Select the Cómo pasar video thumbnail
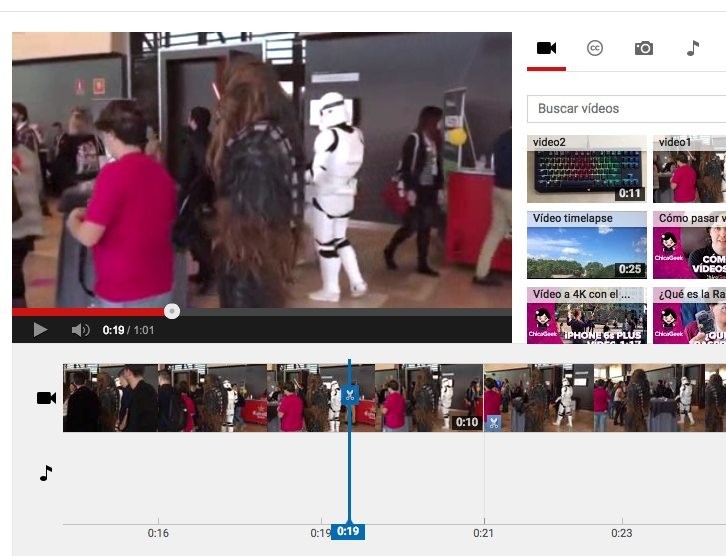 pyautogui.click(x=689, y=245)
